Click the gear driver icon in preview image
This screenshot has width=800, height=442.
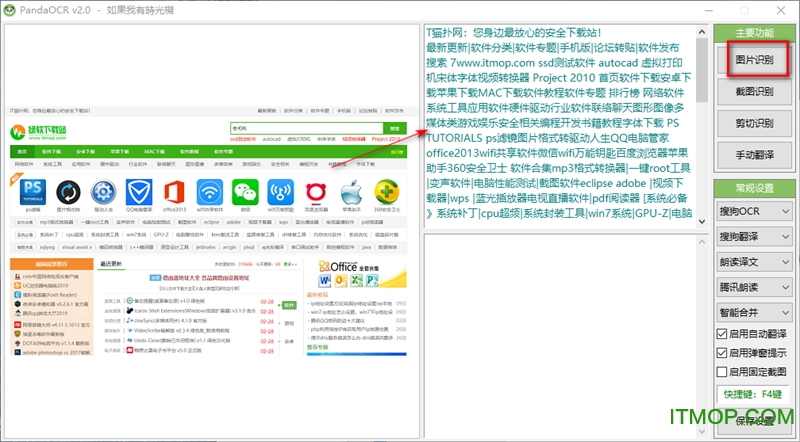[104, 192]
